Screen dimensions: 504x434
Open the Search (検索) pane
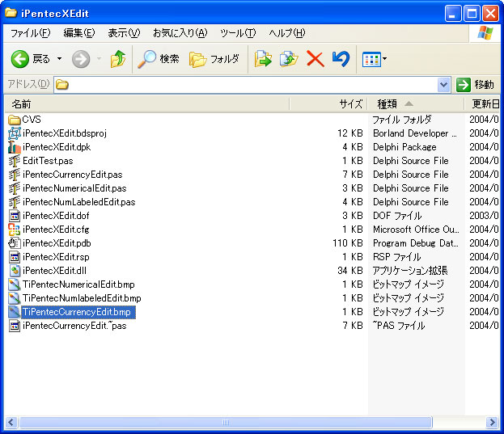pyautogui.click(x=158, y=59)
